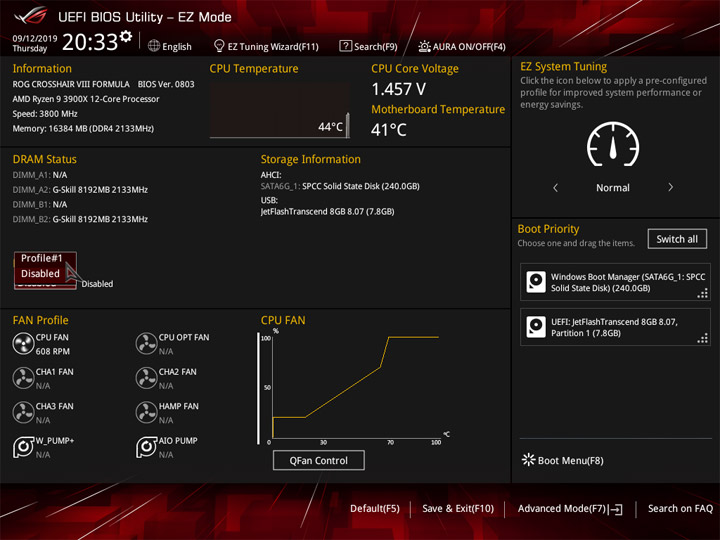
Task: Click the EZ System Tuning gauge icon
Action: coord(613,144)
